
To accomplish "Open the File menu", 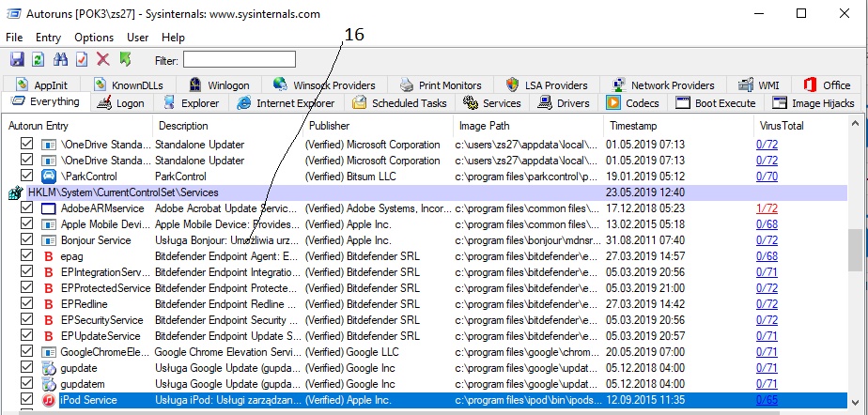I will pos(14,38).
